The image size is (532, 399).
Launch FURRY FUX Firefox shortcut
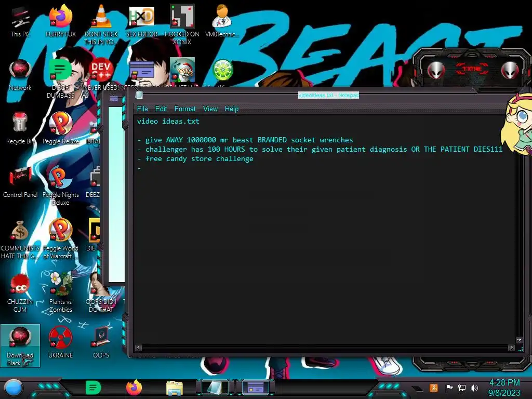pos(60,21)
